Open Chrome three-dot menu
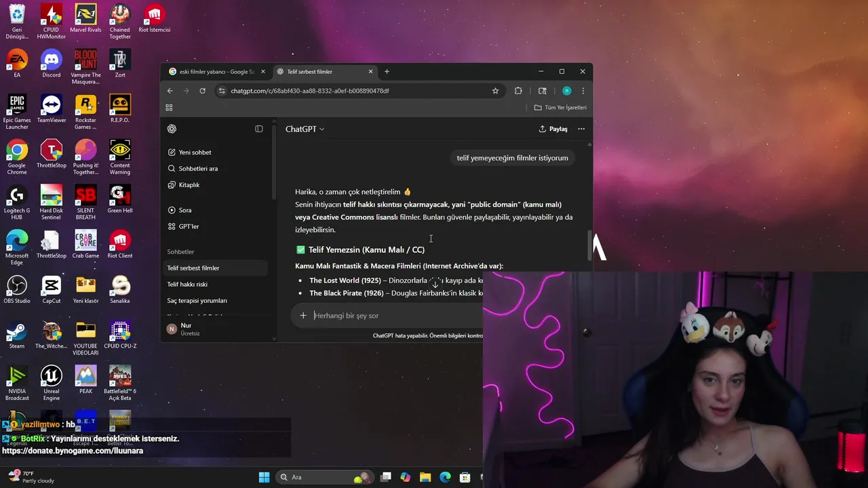 [583, 91]
